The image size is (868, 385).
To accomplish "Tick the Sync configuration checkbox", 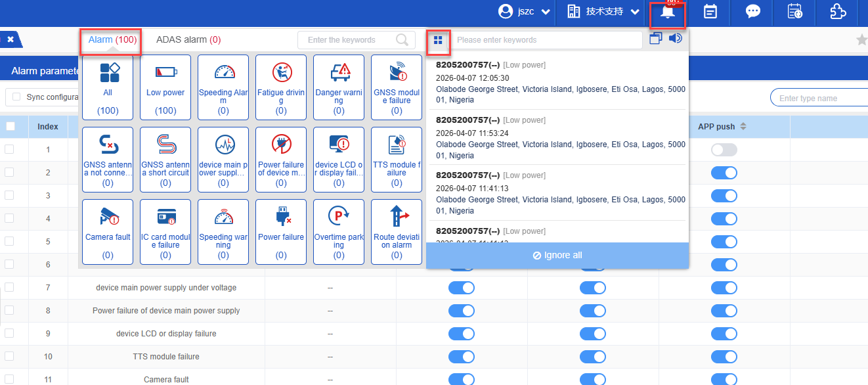I will (x=17, y=97).
